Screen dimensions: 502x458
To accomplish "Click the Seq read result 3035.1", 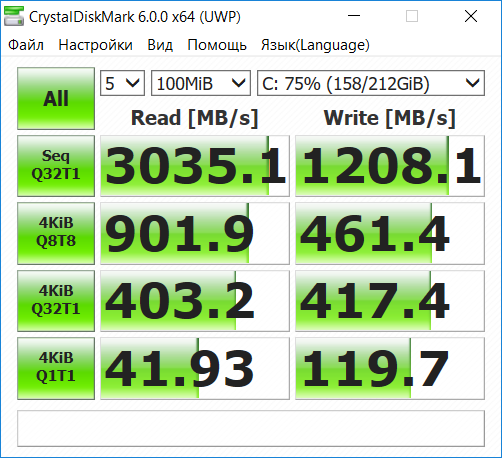I will pyautogui.click(x=195, y=166).
